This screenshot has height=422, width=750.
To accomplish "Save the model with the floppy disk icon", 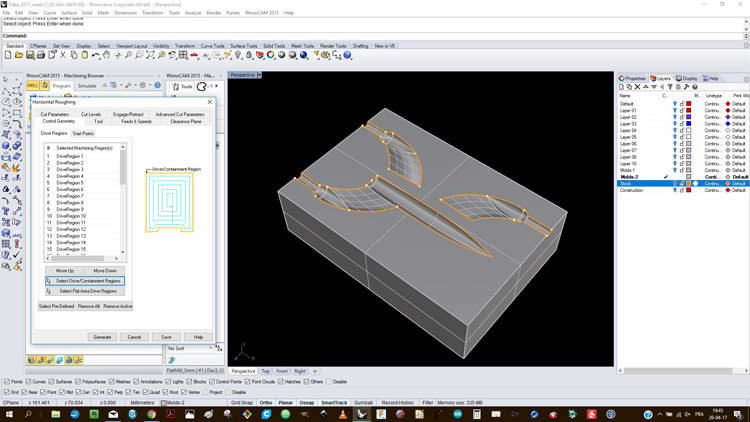I will (x=30, y=56).
